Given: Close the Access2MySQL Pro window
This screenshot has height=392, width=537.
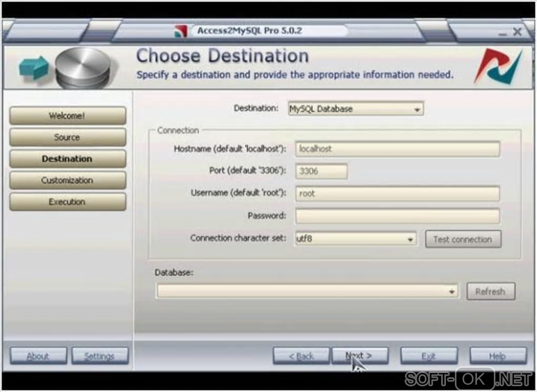Looking at the screenshot, I should (518, 32).
